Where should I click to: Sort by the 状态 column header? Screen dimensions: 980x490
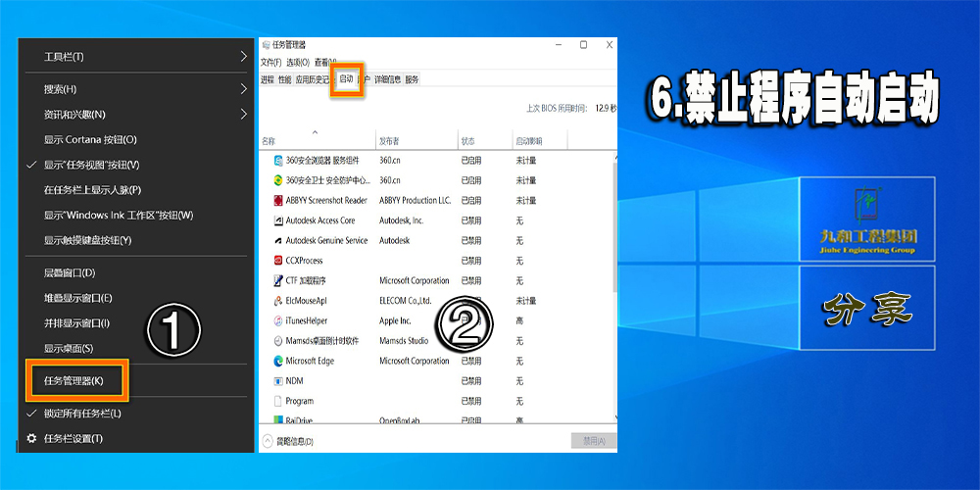(x=468, y=141)
